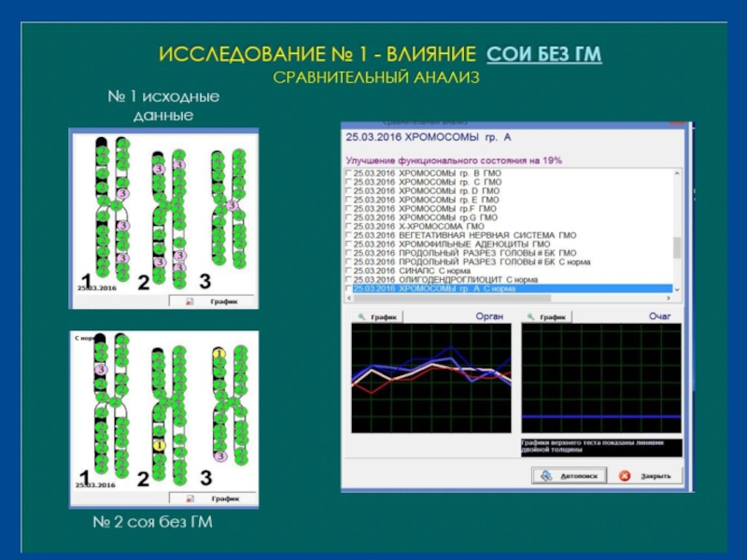Tick the Х-ХРОМОСОМА ГМО checkbox

[349, 226]
